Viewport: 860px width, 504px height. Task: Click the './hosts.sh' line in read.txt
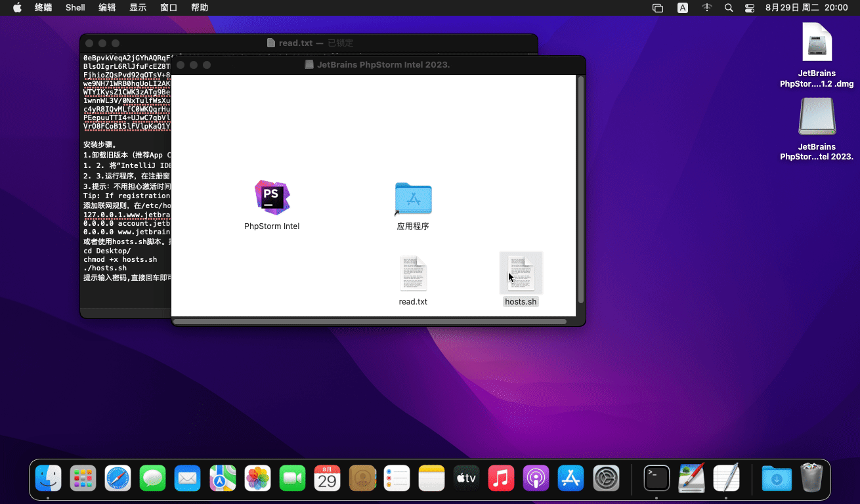[105, 268]
